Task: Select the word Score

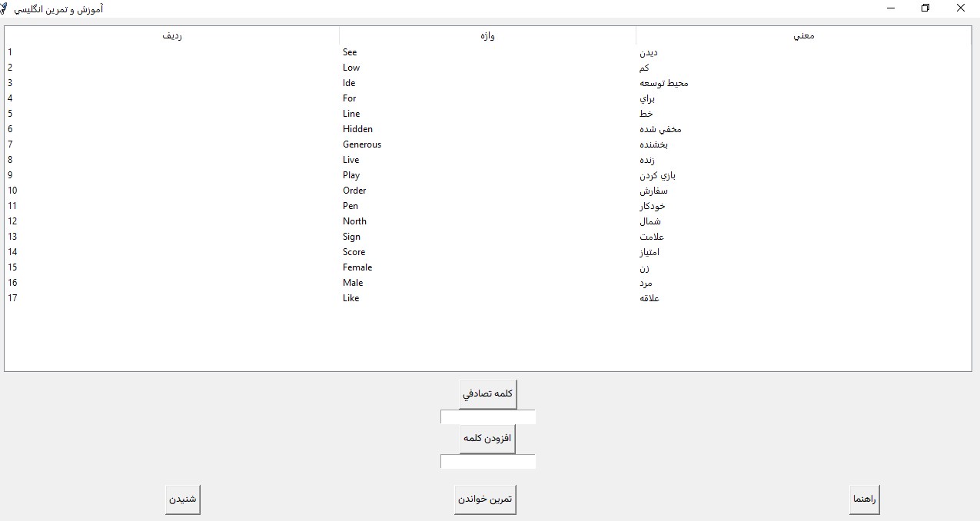Action: tap(354, 252)
